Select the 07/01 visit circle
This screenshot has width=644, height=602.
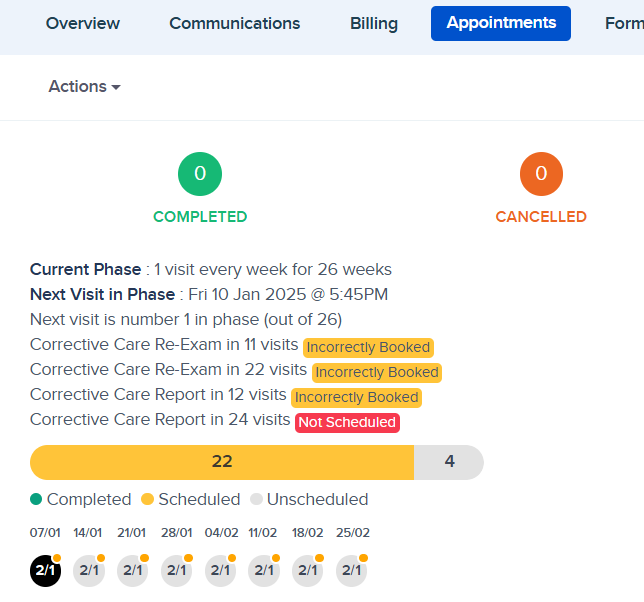pyautogui.click(x=46, y=571)
